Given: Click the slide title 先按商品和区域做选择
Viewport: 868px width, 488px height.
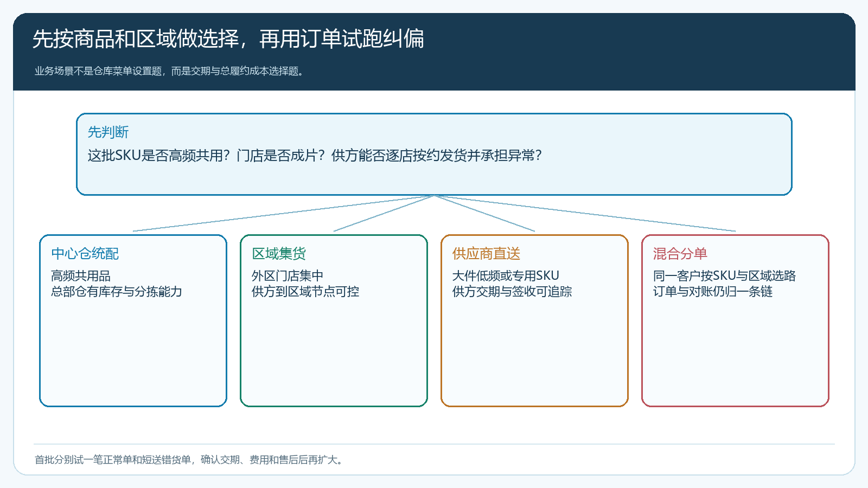Looking at the screenshot, I should 136,39.
